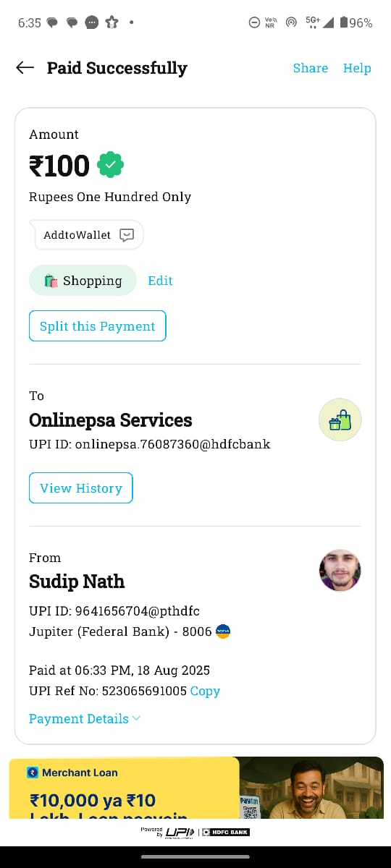Tap the Federal Bank logo icon
The height and width of the screenshot is (868, 391).
click(x=223, y=631)
